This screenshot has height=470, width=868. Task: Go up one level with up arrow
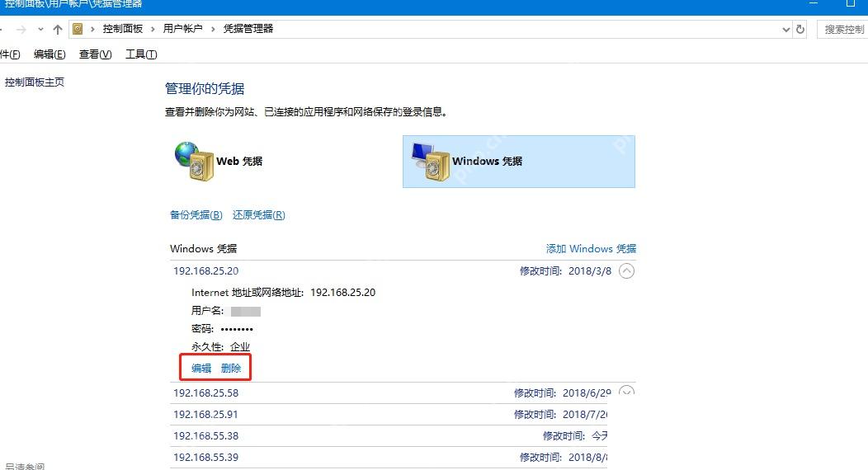[x=58, y=30]
